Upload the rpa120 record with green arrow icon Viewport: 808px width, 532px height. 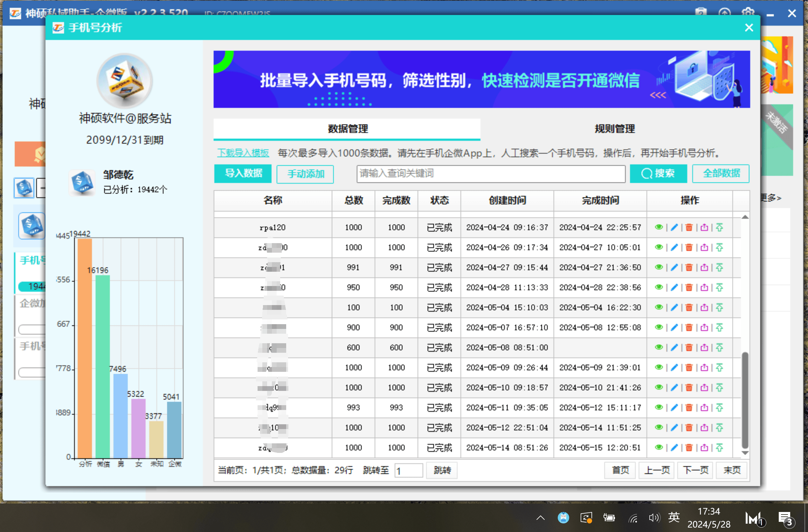(x=720, y=227)
